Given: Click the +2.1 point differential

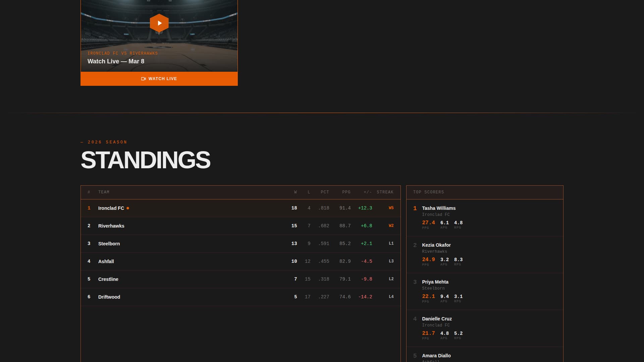Looking at the screenshot, I should (x=366, y=244).
